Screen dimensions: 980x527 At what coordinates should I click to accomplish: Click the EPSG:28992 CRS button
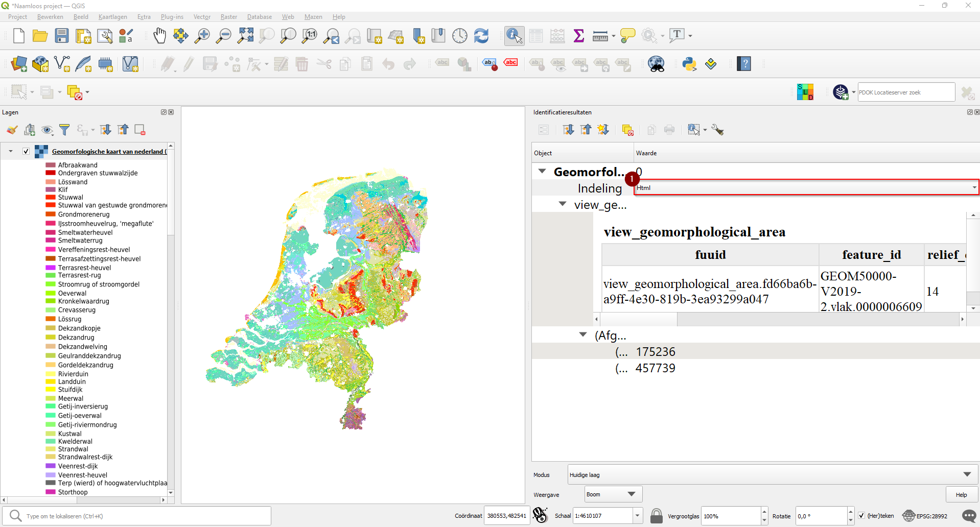(925, 516)
